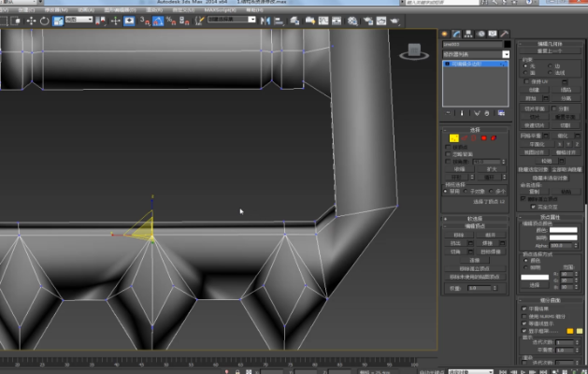Open the Hierarchy command panel tab
588x374 pixels.
tap(468, 35)
